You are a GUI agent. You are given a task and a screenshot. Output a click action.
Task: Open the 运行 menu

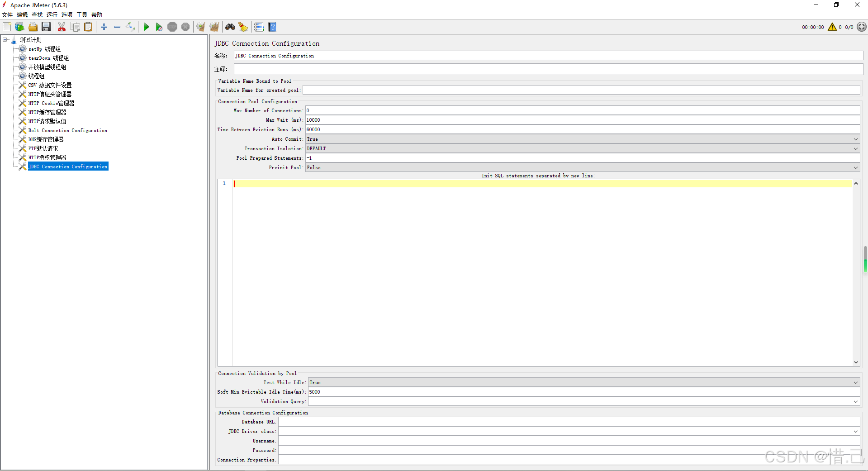tap(52, 15)
